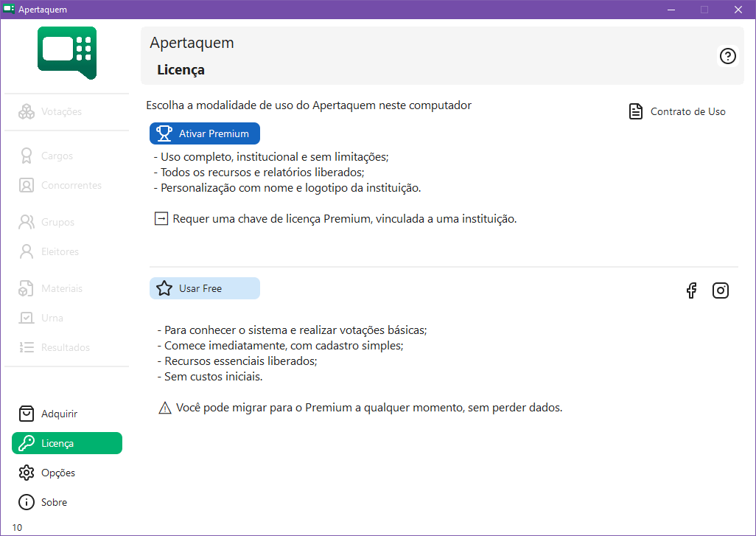Click the Contrato de Uso document icon
756x536 pixels.
635,111
